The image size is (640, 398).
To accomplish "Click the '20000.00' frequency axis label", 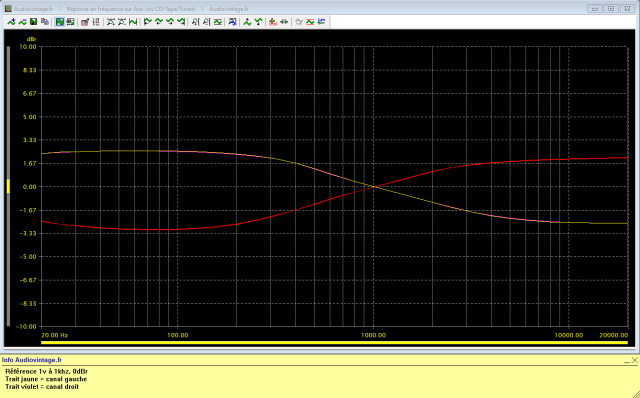I will [614, 335].
